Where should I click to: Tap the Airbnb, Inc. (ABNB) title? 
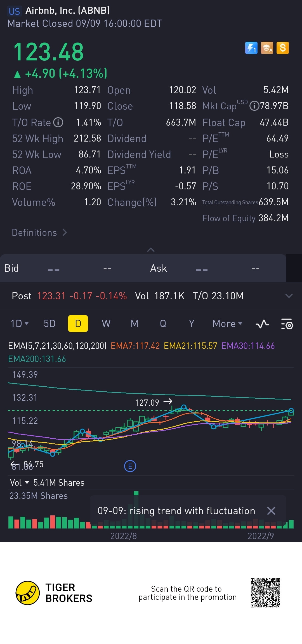pyautogui.click(x=68, y=11)
